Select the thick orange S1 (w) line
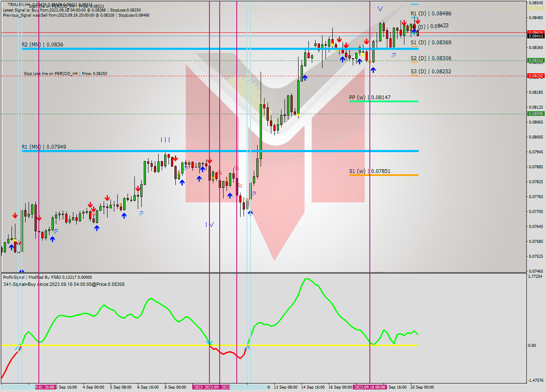 pos(383,175)
